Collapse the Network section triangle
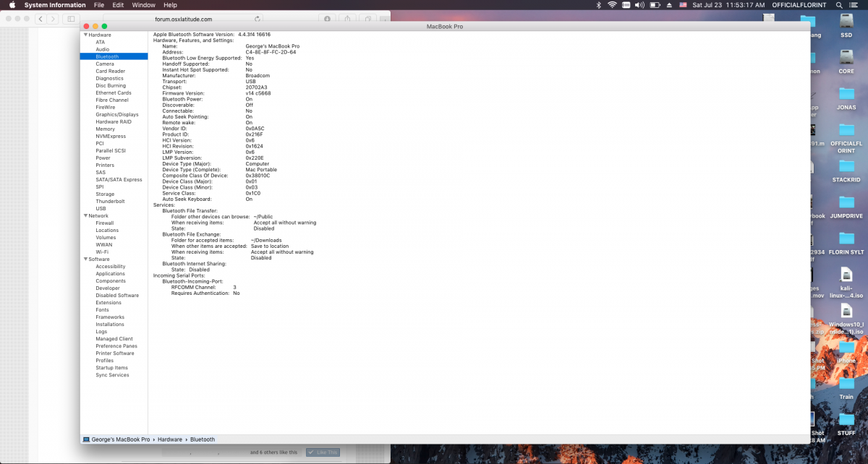This screenshot has width=868, height=464. 85,215
